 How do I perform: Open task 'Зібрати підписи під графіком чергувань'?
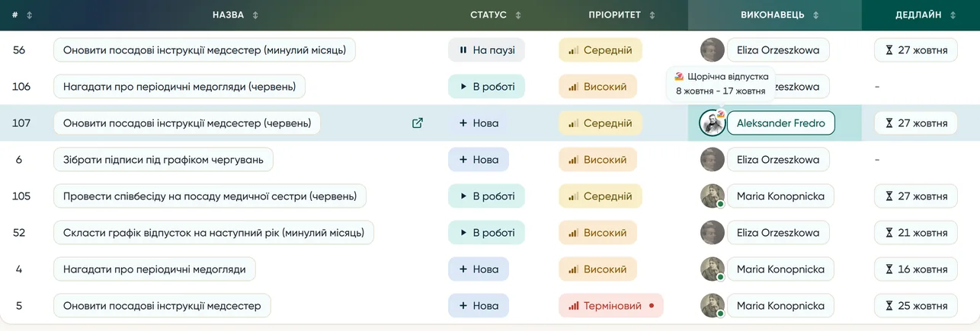pos(163,160)
